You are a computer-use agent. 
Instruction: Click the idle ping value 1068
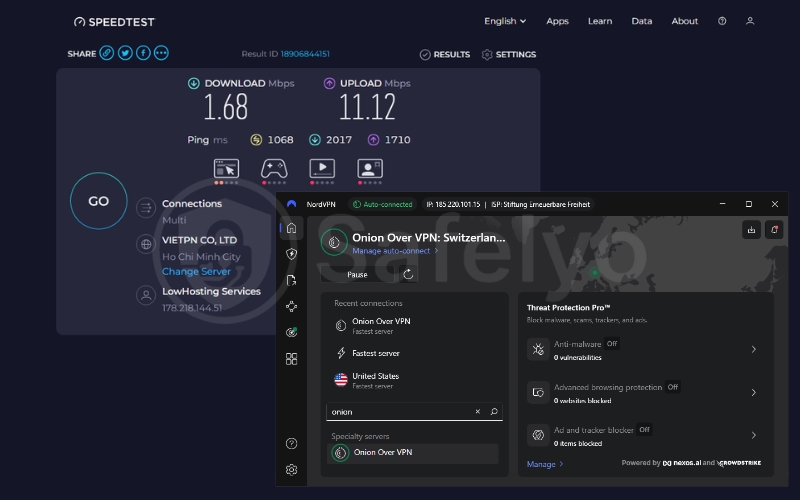coord(280,140)
